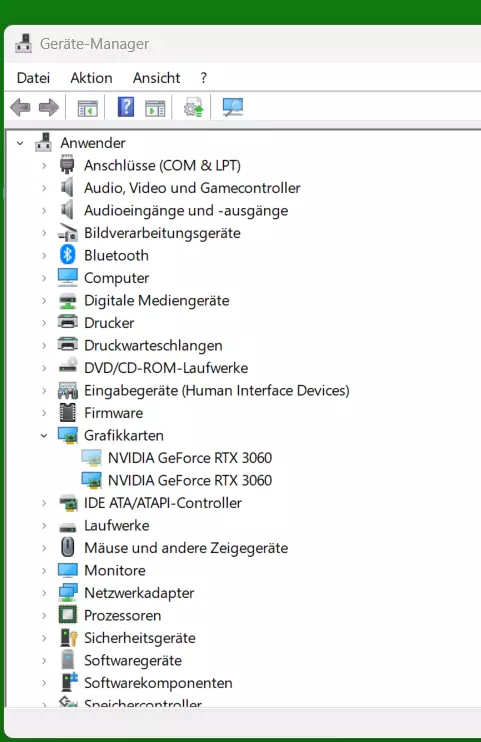Viewport: 481px width, 742px height.
Task: Collapse the Anwender root node
Action: coord(20,143)
